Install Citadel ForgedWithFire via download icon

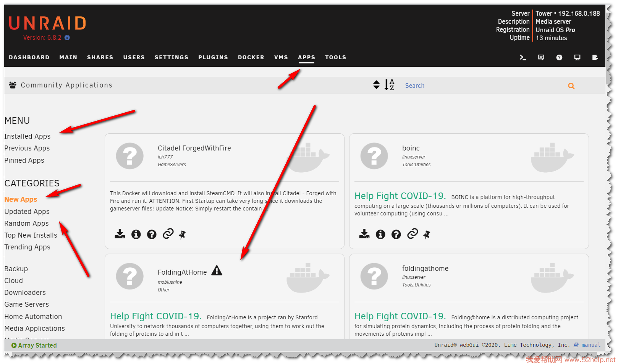coord(120,234)
